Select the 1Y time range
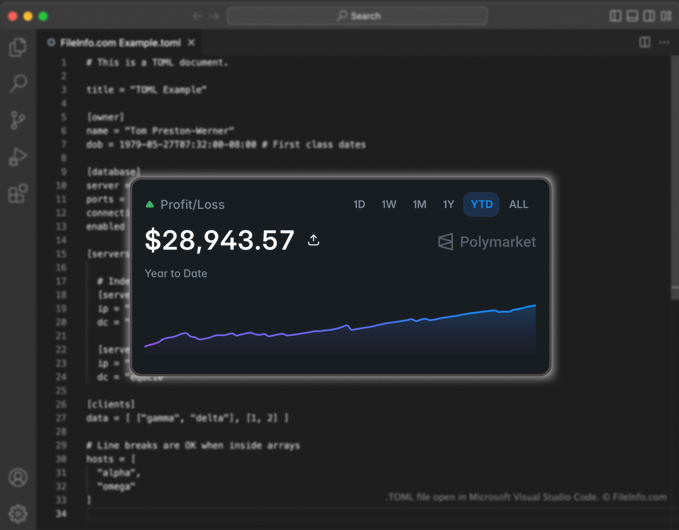Screen dimensions: 679x530 coord(449,204)
